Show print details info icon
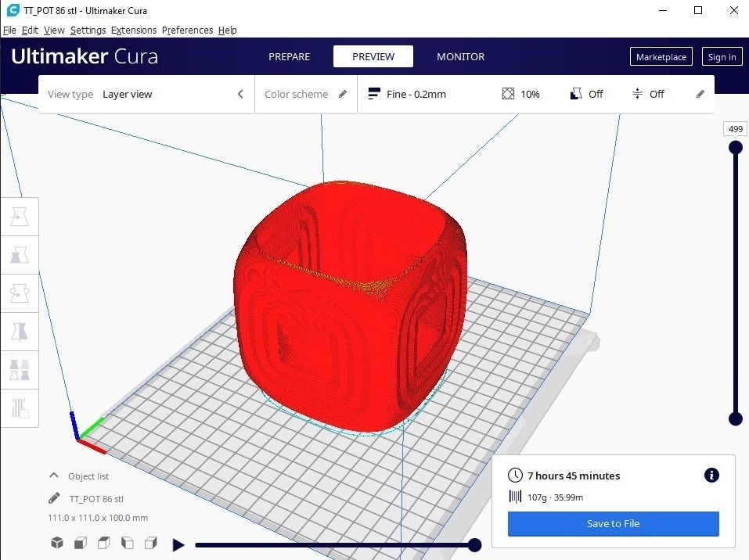Image resolution: width=749 pixels, height=560 pixels. click(x=711, y=475)
